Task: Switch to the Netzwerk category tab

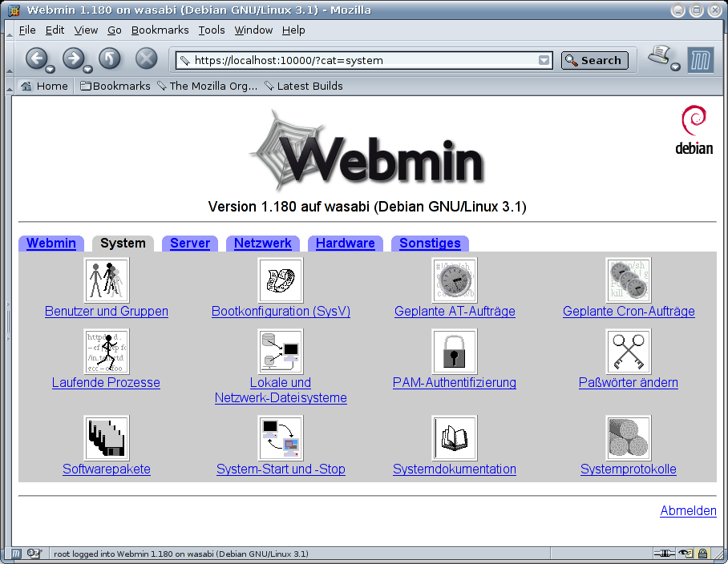Action: click(x=263, y=243)
